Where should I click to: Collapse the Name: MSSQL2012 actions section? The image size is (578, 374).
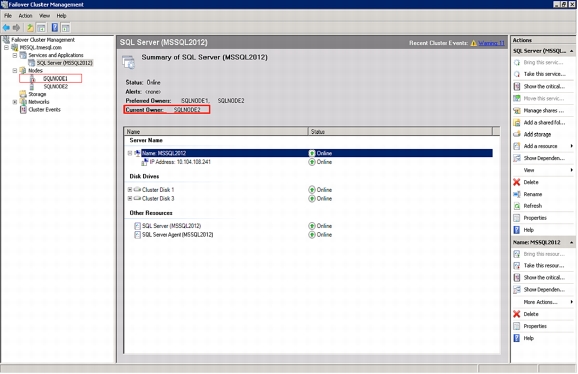pyautogui.click(x=571, y=242)
